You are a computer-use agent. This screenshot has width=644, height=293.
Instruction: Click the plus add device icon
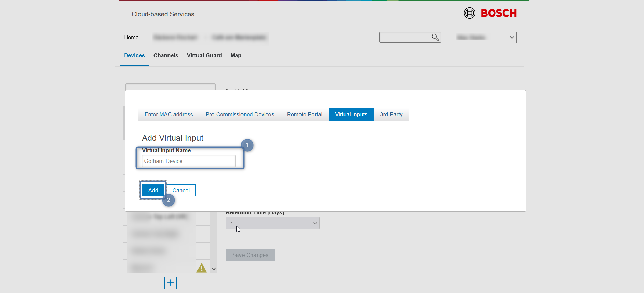170,283
